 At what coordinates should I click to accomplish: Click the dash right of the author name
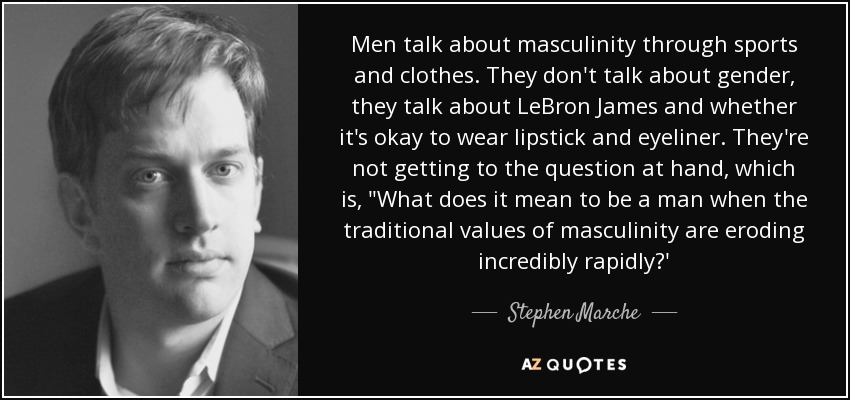tap(664, 313)
